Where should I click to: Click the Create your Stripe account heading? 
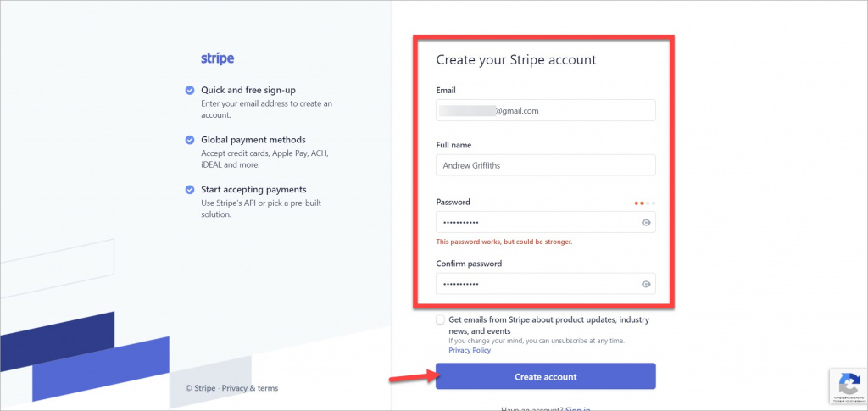tap(516, 59)
